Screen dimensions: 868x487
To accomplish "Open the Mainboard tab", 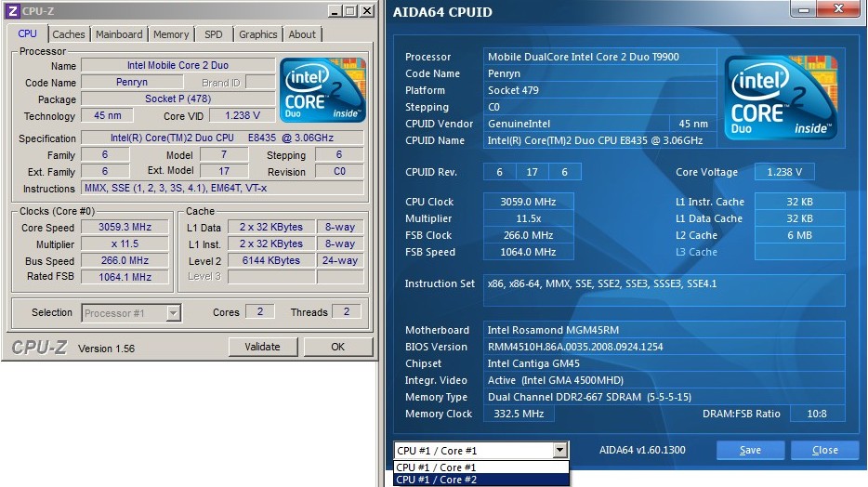I will [119, 34].
